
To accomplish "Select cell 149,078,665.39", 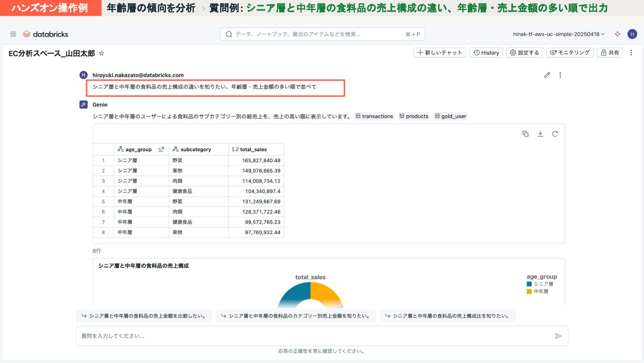I will [x=256, y=171].
